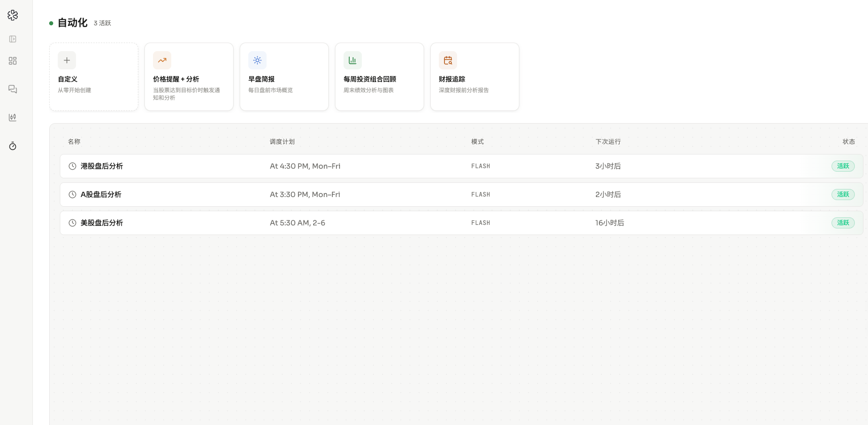Click 活跃 badge for 港股盘后分析

[x=843, y=166]
